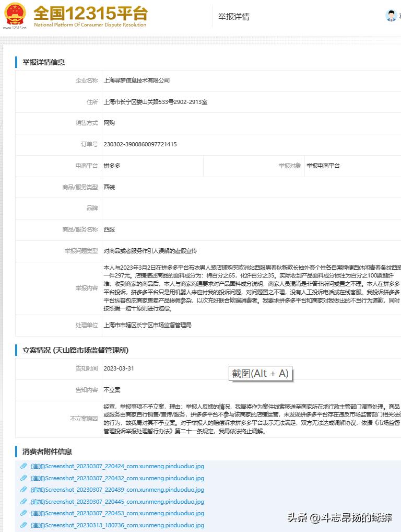Select handling unit 上海市市辖区长宁区市场监督管理局
The height and width of the screenshot is (532, 401).
(x=147, y=325)
